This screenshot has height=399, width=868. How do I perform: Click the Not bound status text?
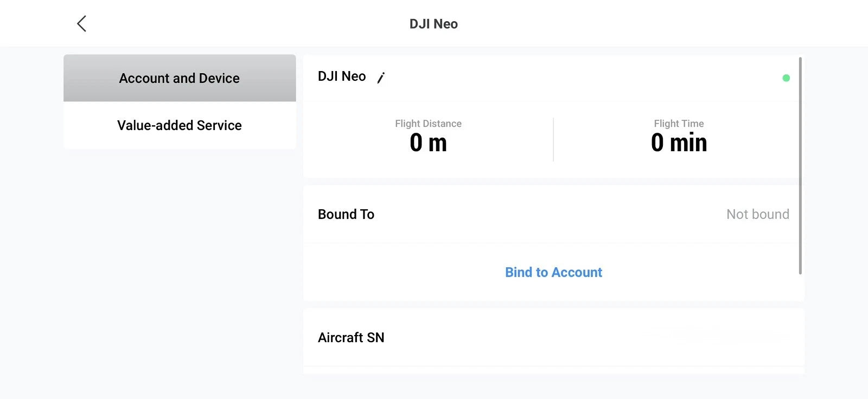(757, 214)
